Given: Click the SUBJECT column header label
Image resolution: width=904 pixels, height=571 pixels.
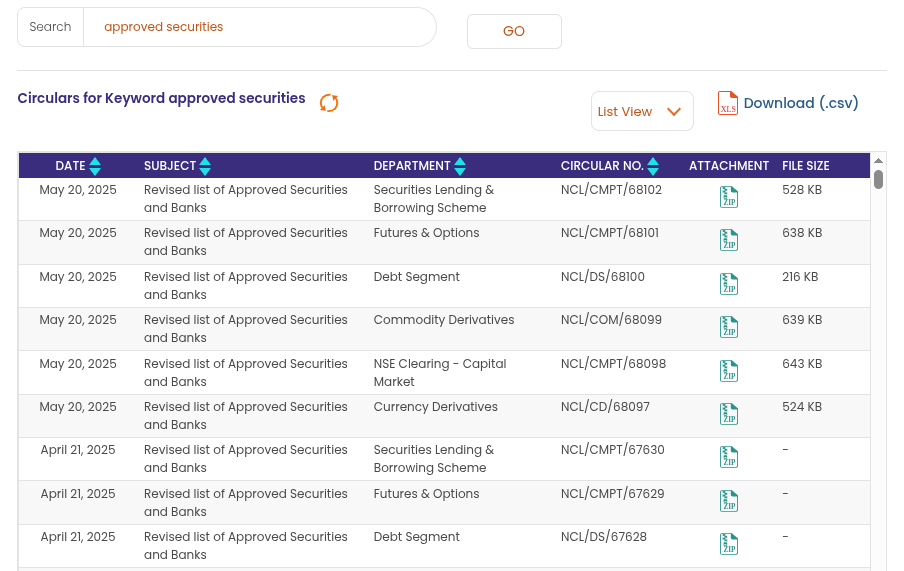Looking at the screenshot, I should (170, 166).
